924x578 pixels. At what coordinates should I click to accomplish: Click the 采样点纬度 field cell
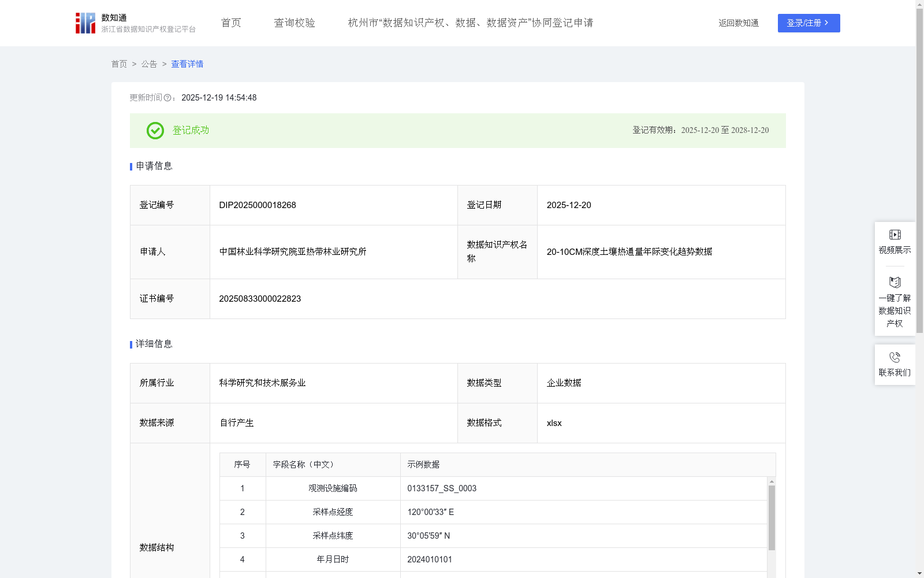(x=333, y=536)
